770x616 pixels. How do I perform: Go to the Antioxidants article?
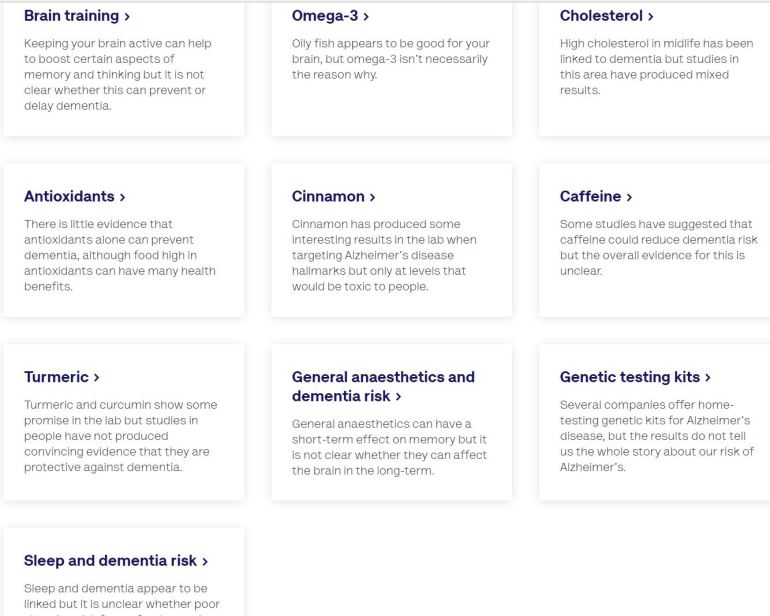68,197
